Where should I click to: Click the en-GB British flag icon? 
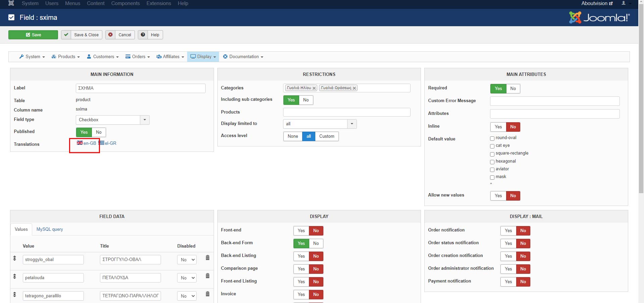click(80, 143)
